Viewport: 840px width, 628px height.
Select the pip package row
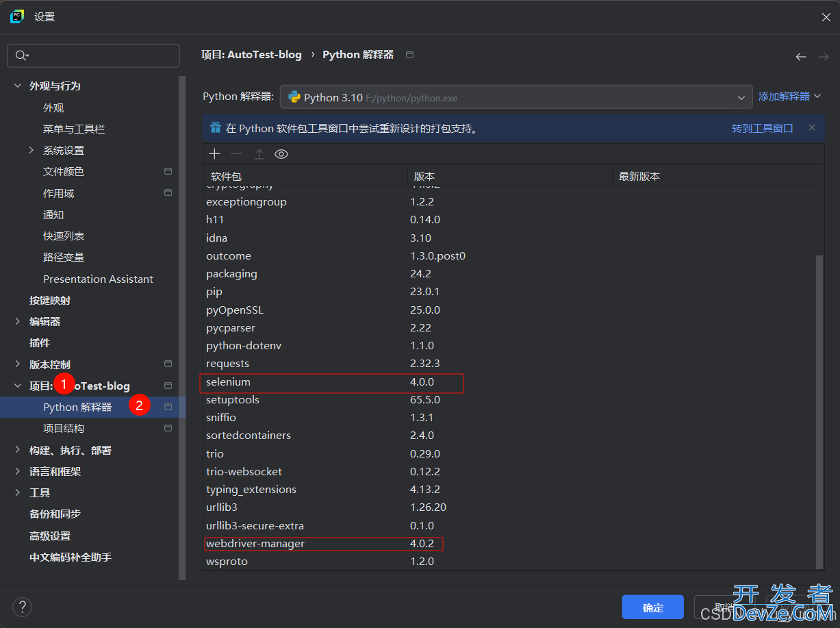509,291
